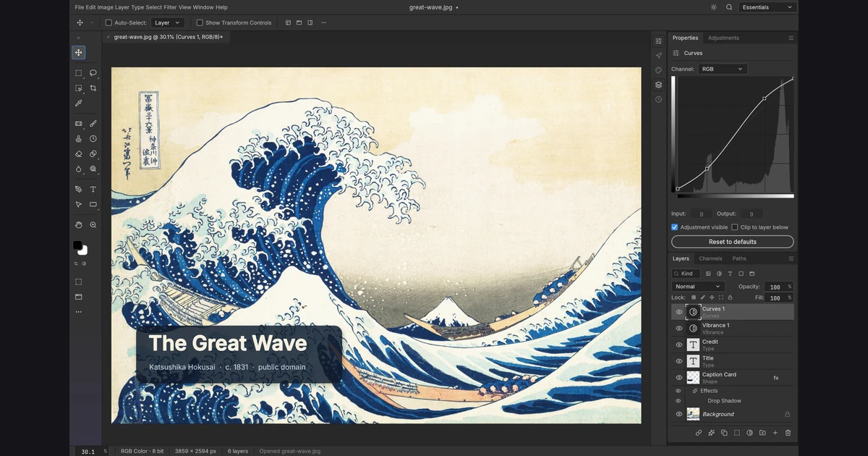Filter layers by type (T) icon
Screen dimensions: 868x456
click(x=730, y=274)
